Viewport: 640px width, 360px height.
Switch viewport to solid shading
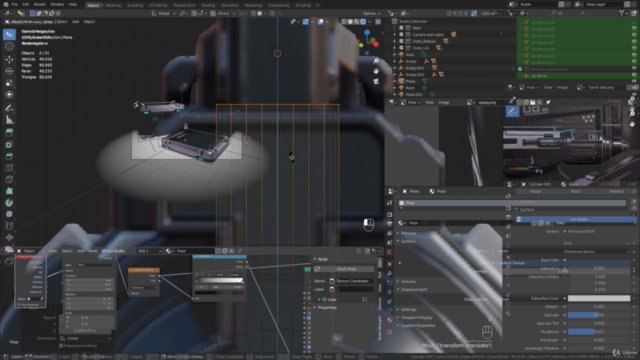click(350, 22)
